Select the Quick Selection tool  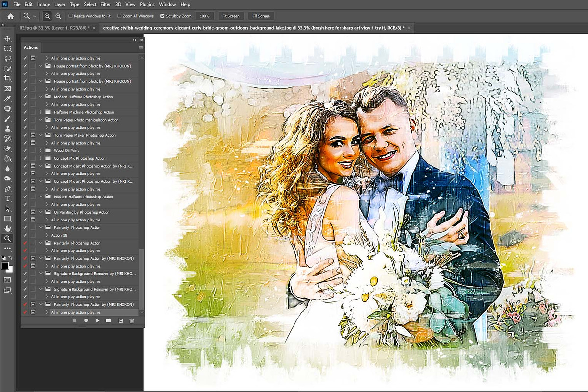(x=7, y=69)
